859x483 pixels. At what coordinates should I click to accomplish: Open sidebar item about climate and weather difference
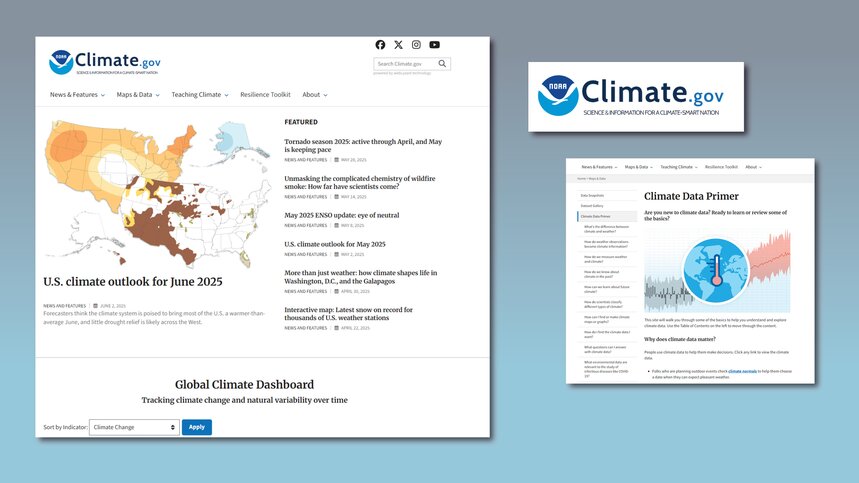point(606,229)
